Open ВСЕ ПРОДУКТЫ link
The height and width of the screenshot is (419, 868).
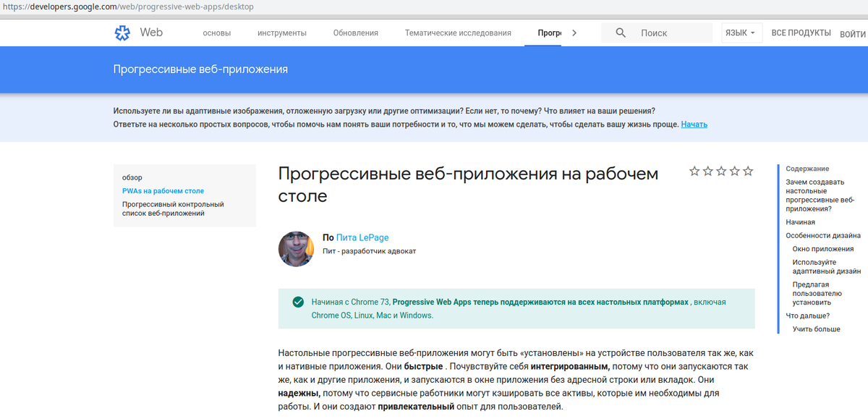801,33
